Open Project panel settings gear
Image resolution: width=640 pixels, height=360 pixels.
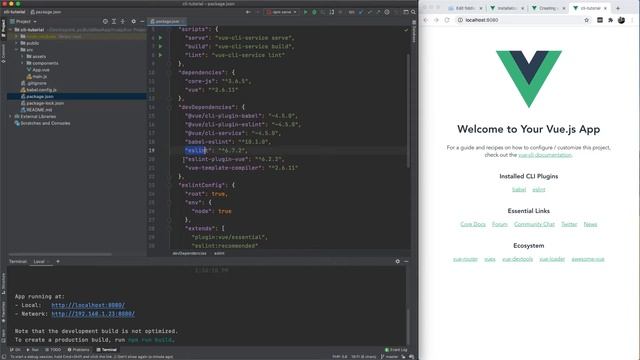[133, 21]
